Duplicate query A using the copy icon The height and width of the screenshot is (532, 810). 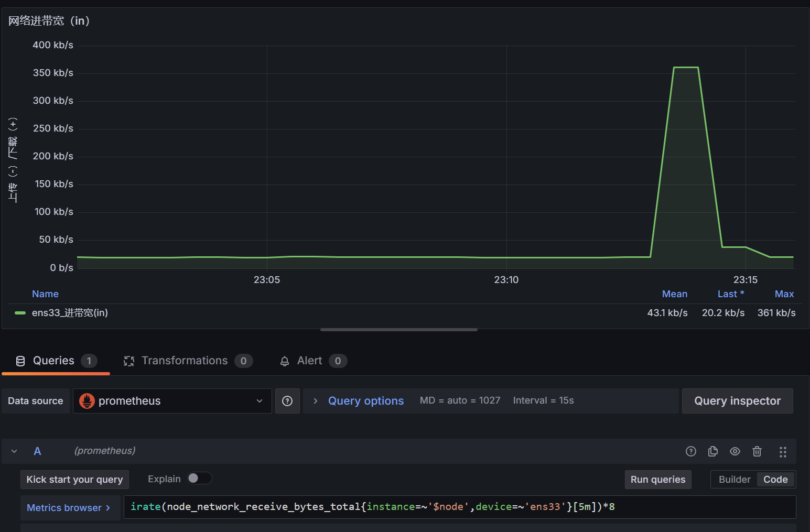[x=713, y=451]
